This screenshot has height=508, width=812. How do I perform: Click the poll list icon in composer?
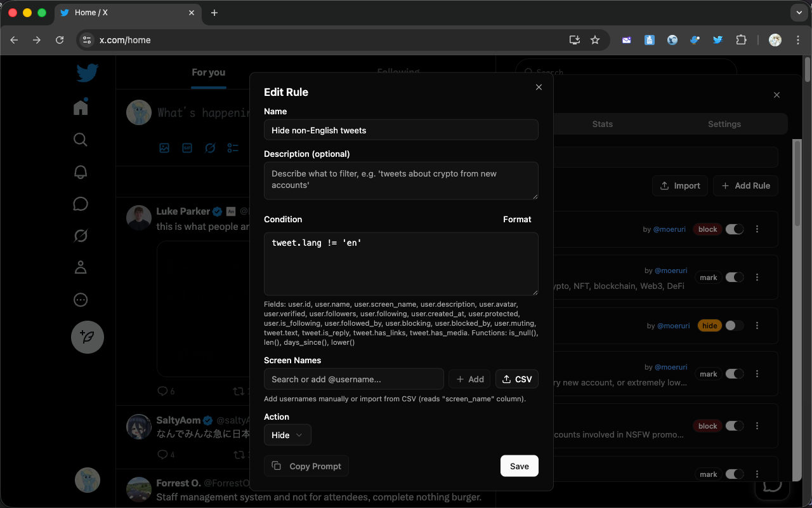(x=233, y=148)
